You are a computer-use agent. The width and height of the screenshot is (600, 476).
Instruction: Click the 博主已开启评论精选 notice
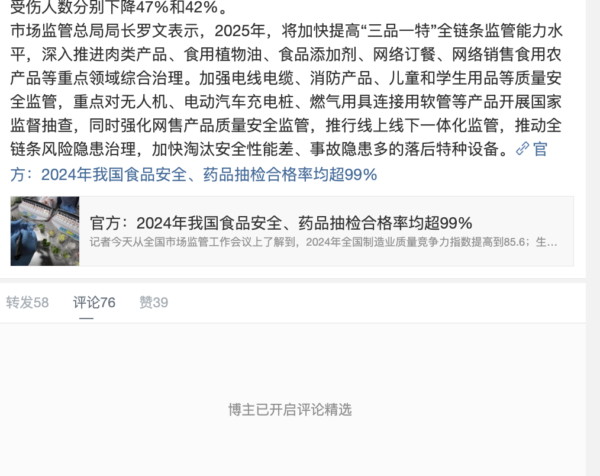click(x=290, y=409)
